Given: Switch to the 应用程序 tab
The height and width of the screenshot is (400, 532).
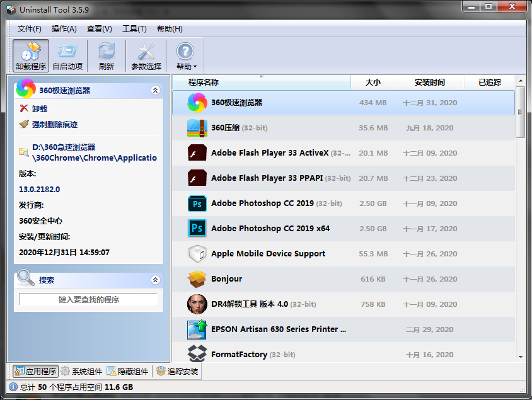Looking at the screenshot, I should [x=36, y=371].
